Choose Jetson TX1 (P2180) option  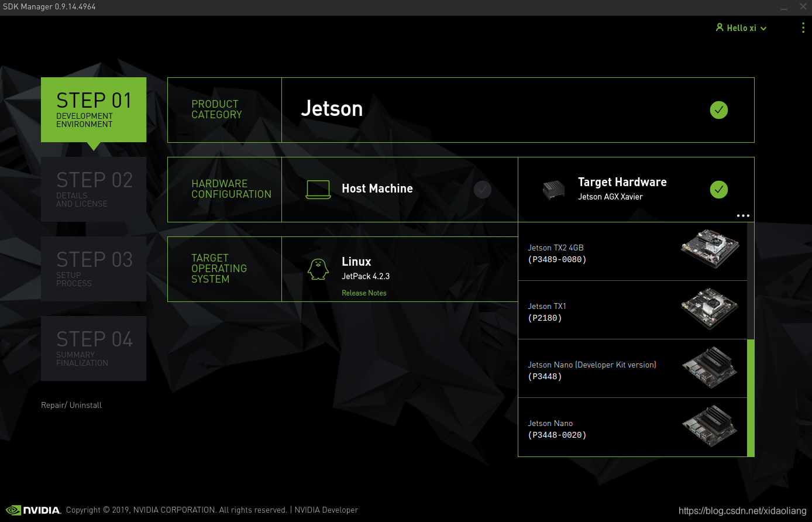click(x=632, y=310)
